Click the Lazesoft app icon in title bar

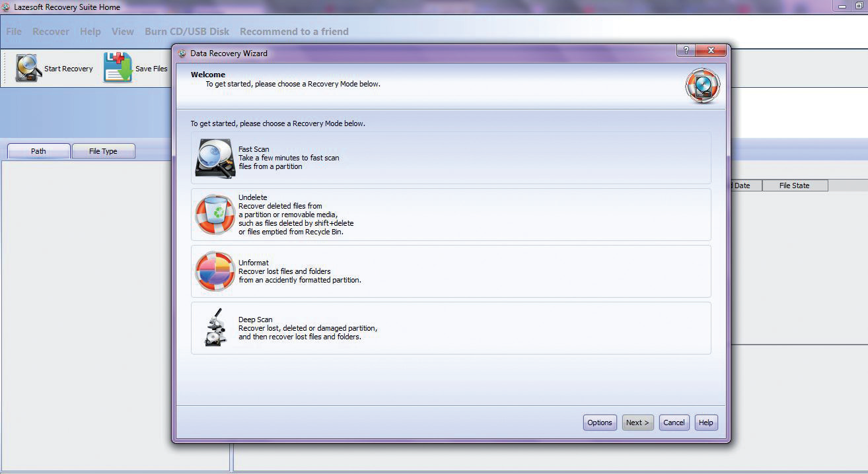coord(7,7)
